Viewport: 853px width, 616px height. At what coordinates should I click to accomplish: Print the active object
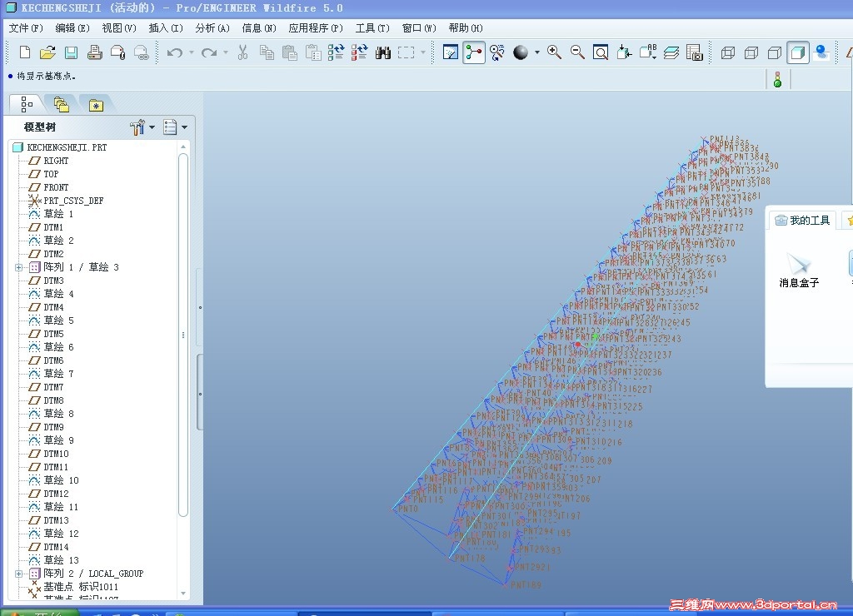point(95,52)
